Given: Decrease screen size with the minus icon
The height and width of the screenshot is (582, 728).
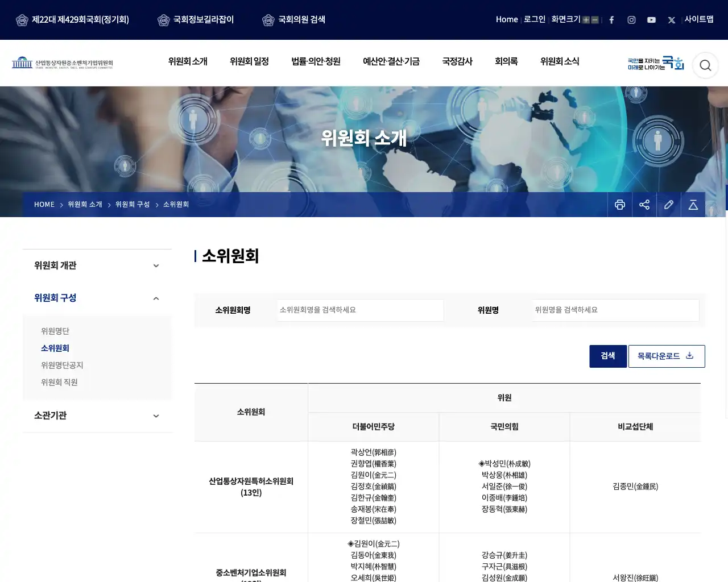Looking at the screenshot, I should pos(595,20).
